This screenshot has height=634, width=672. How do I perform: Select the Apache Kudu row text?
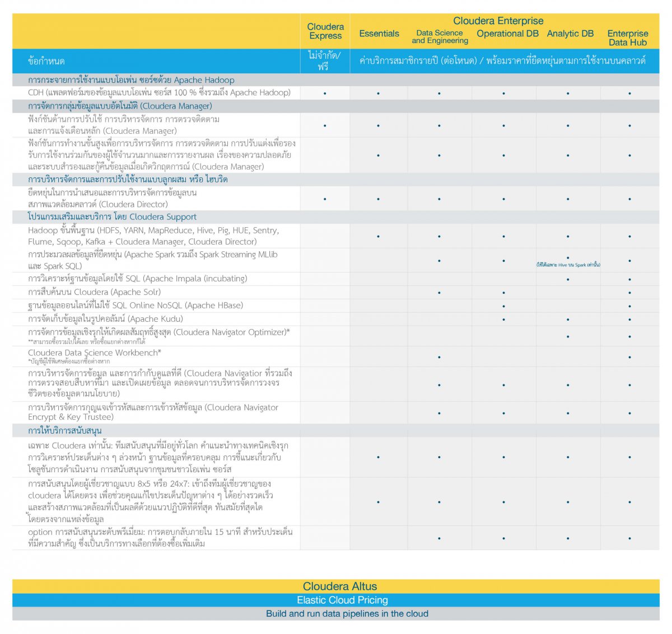tap(105, 319)
